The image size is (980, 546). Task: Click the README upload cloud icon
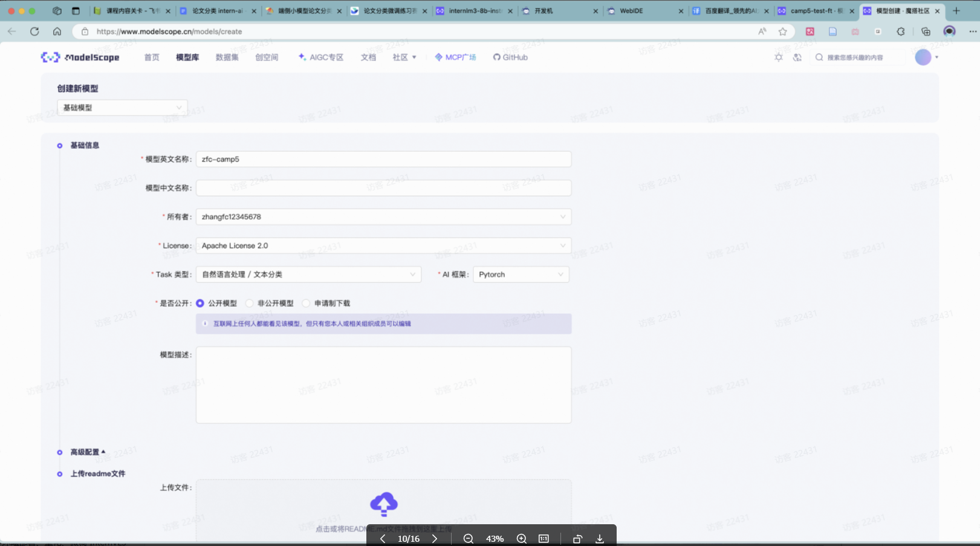(384, 504)
